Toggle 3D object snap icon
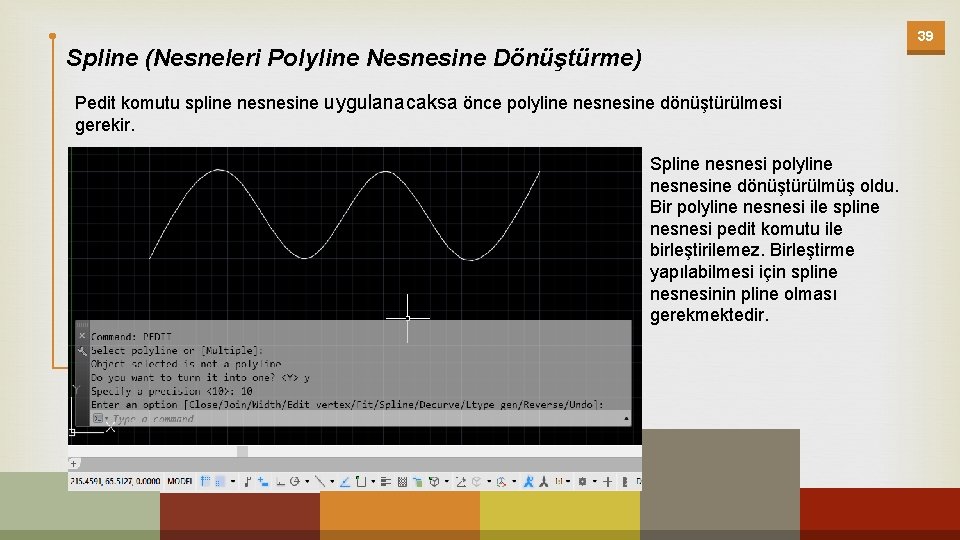The image size is (960, 540). pyautogui.click(x=434, y=482)
